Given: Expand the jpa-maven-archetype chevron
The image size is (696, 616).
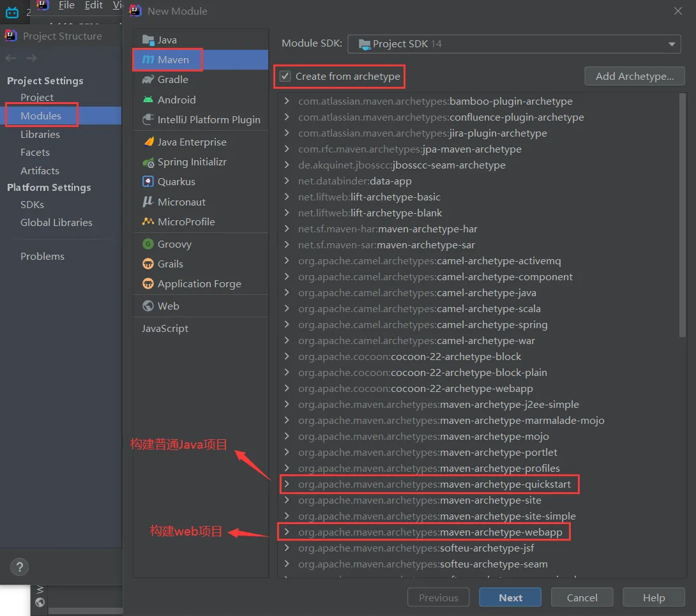Looking at the screenshot, I should (x=287, y=149).
